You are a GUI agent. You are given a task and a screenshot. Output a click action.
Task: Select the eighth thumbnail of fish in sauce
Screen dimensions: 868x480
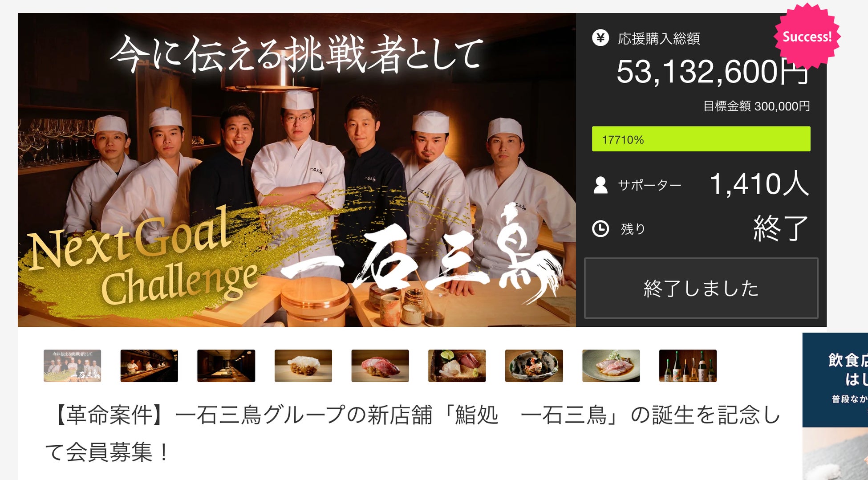[611, 366]
